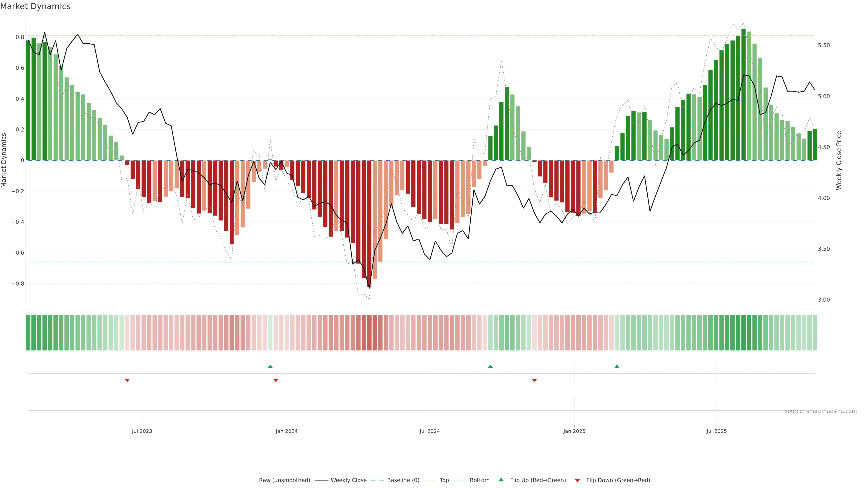Toggle the Baseline (0) legend entry
This screenshot has width=868, height=488.
click(403, 480)
